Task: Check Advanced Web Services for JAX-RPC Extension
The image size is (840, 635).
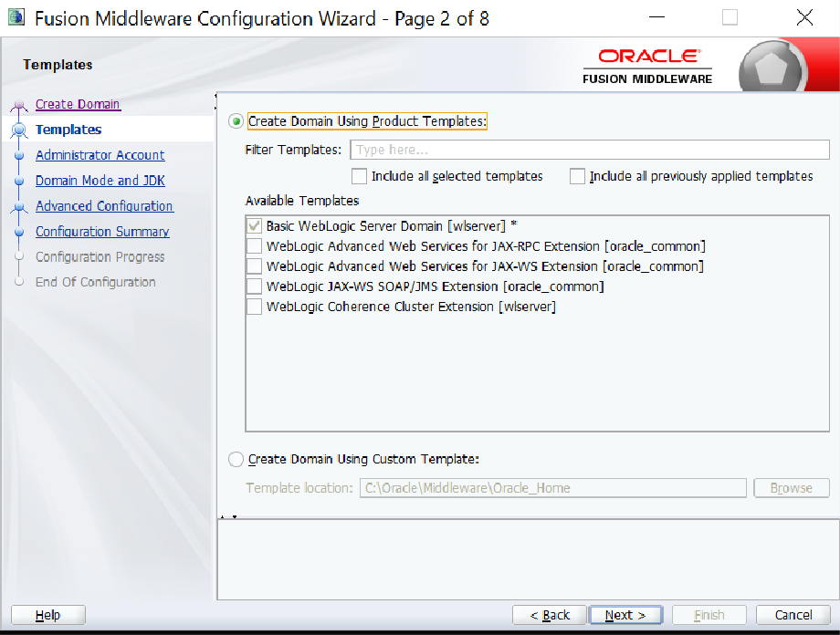Action: [254, 246]
